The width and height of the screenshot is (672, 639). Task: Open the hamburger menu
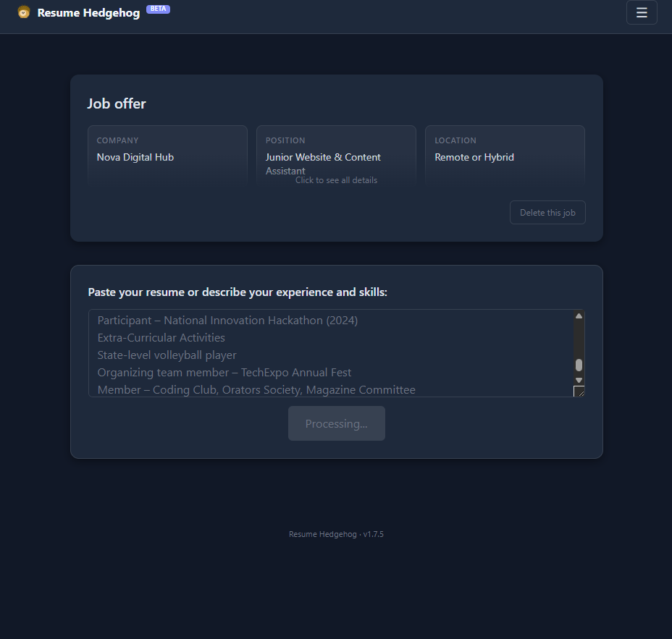(x=641, y=12)
